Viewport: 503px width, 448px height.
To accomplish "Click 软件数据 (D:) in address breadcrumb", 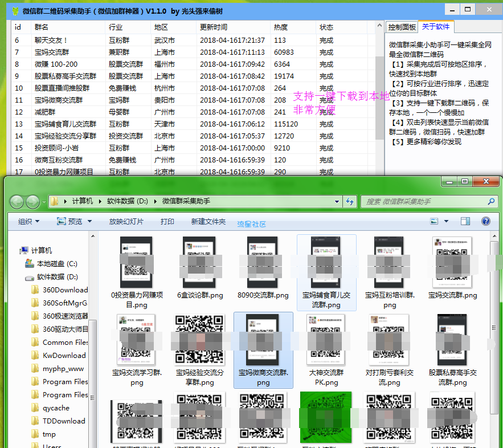I will [128, 201].
